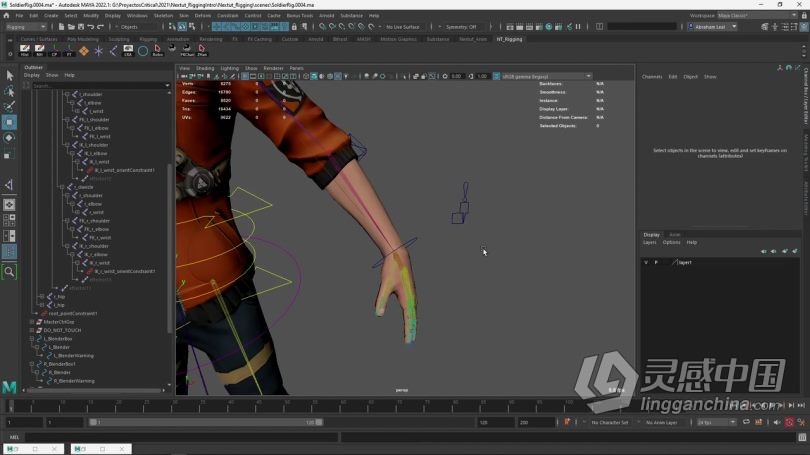Toggle the selection lock padlock icon
Viewport: 810px width, 455px height.
pos(294,27)
